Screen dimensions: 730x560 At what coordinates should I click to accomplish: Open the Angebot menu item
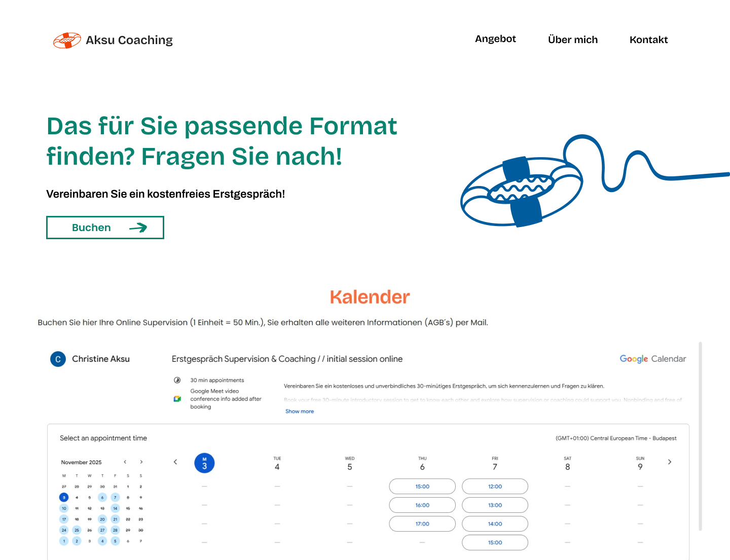(x=495, y=39)
